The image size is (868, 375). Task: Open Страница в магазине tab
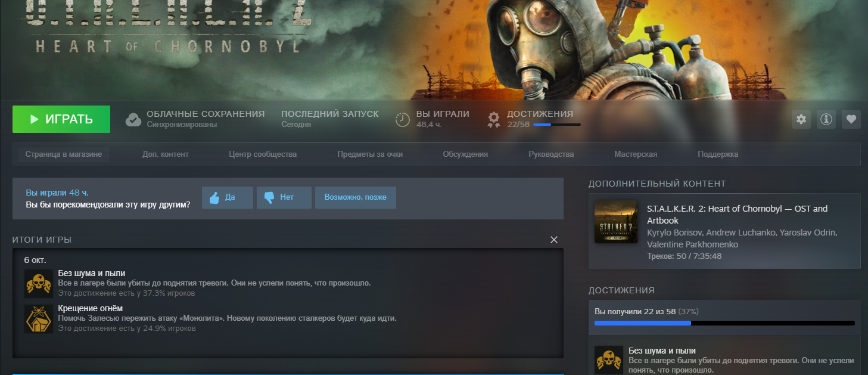64,154
